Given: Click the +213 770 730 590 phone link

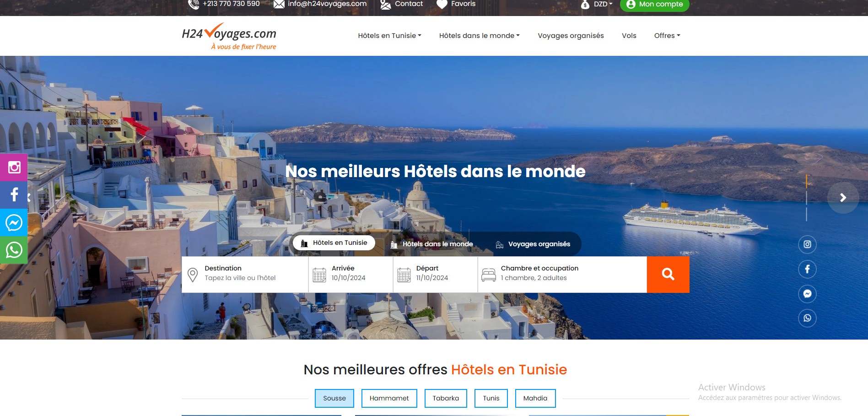Looking at the screenshot, I should click(231, 4).
